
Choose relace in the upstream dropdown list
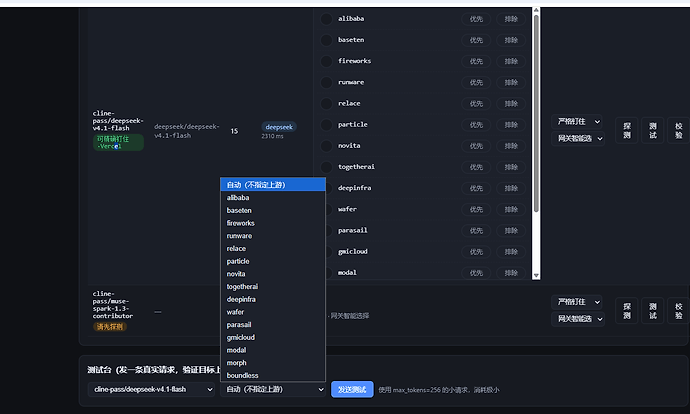point(273,249)
